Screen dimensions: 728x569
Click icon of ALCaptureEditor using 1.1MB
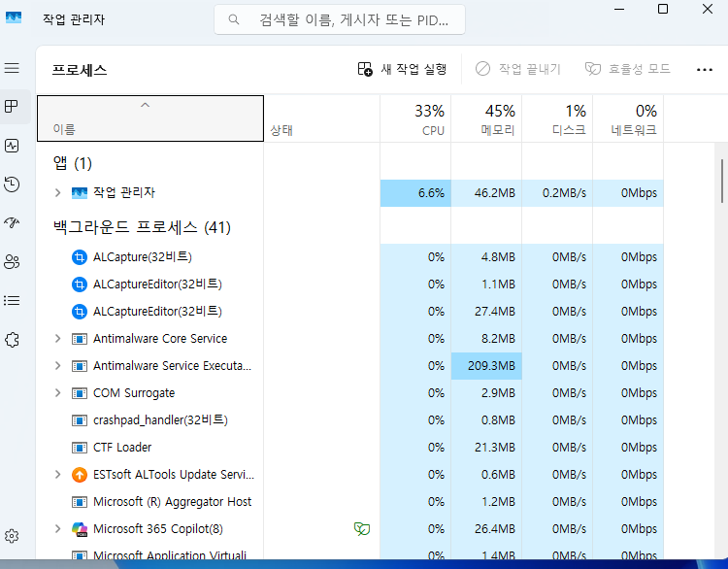pyautogui.click(x=80, y=284)
